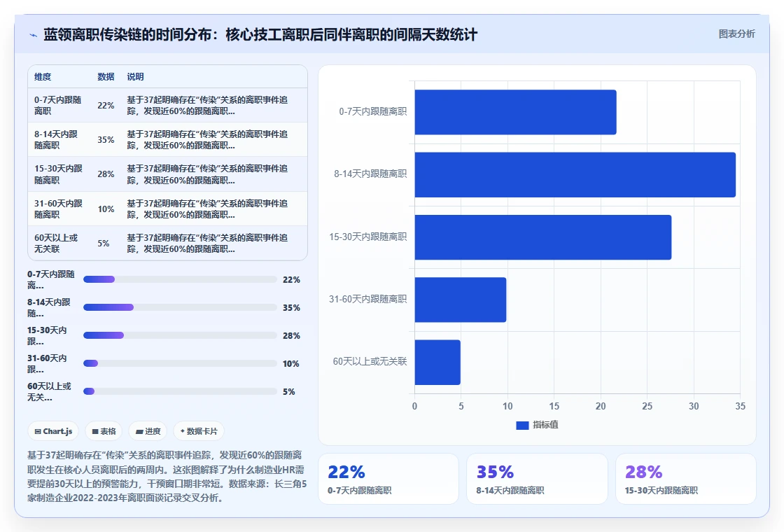Select the 数据卡片 tag chip
784x532 pixels.
pyautogui.click(x=199, y=431)
